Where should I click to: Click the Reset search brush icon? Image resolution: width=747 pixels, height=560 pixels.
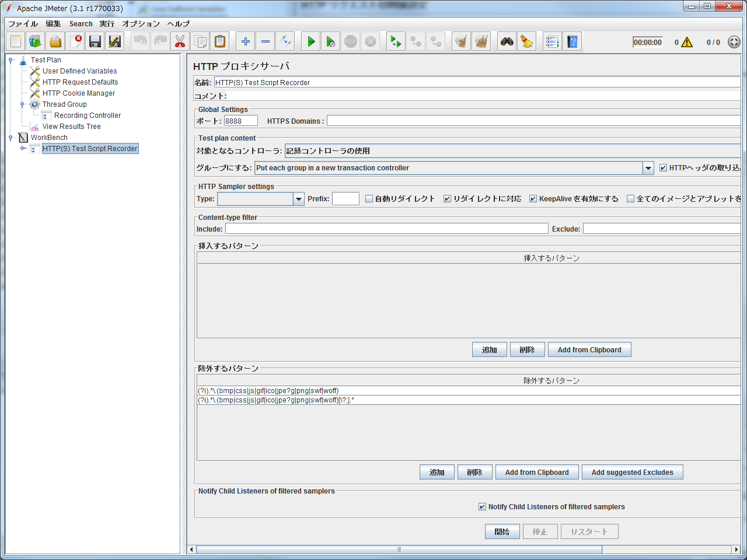tap(527, 41)
